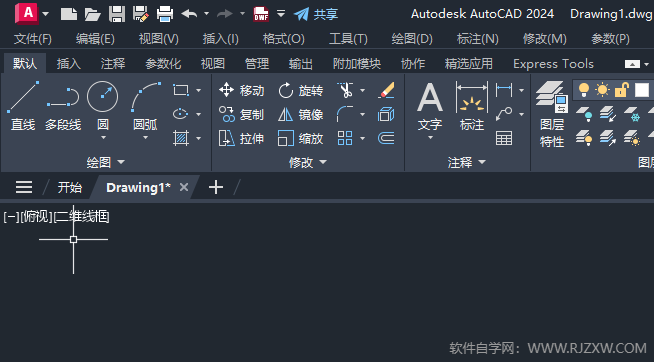Select the Dimension (标注) tool
This screenshot has width=654, height=362.
click(472, 106)
